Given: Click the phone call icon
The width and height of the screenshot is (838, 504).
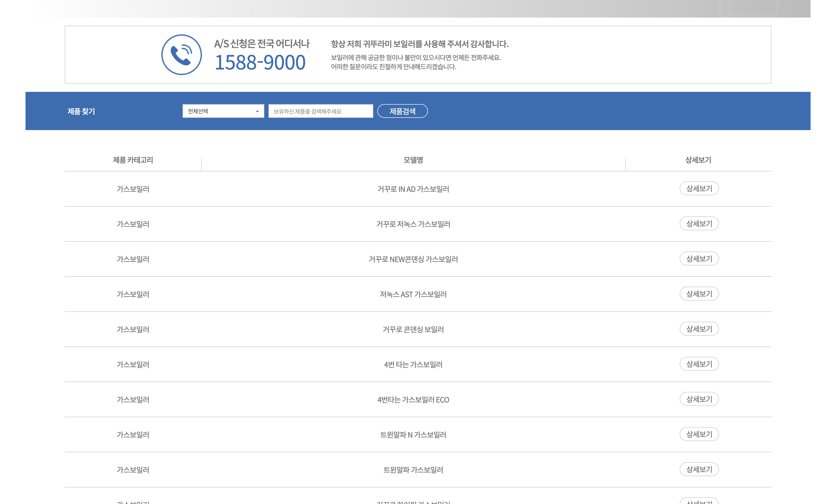Looking at the screenshot, I should (181, 55).
